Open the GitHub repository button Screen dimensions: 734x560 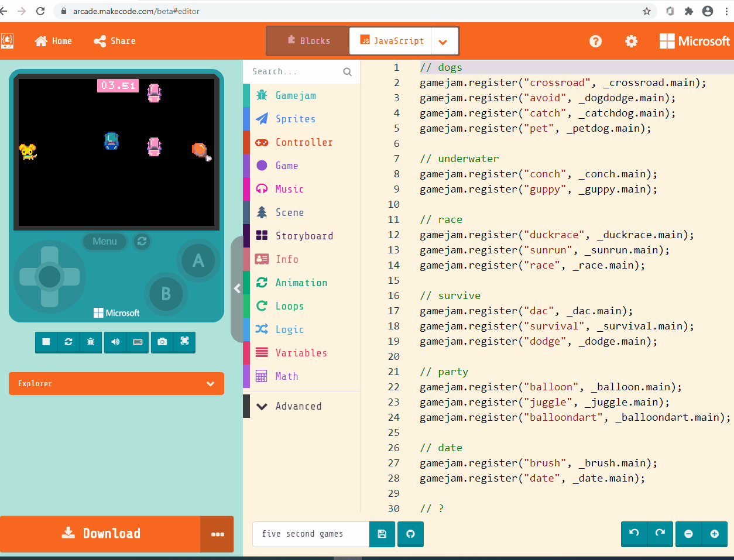(410, 534)
